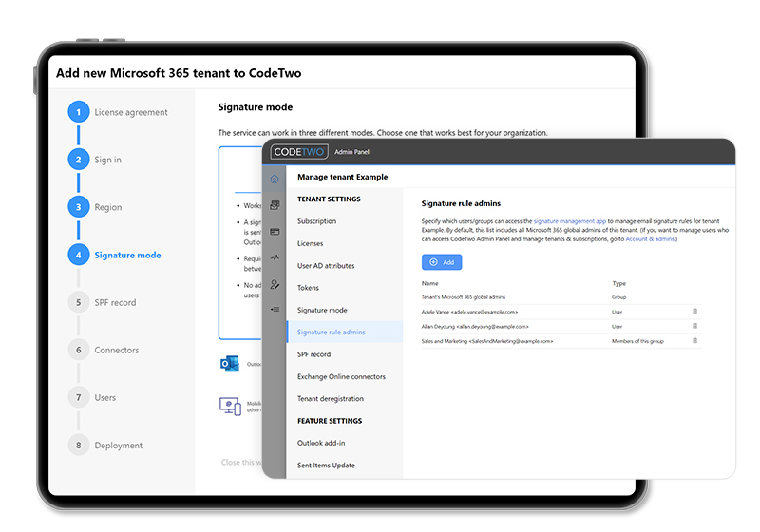Select Licenses from tenant settings menu
The image size is (760, 532).
coord(310,243)
